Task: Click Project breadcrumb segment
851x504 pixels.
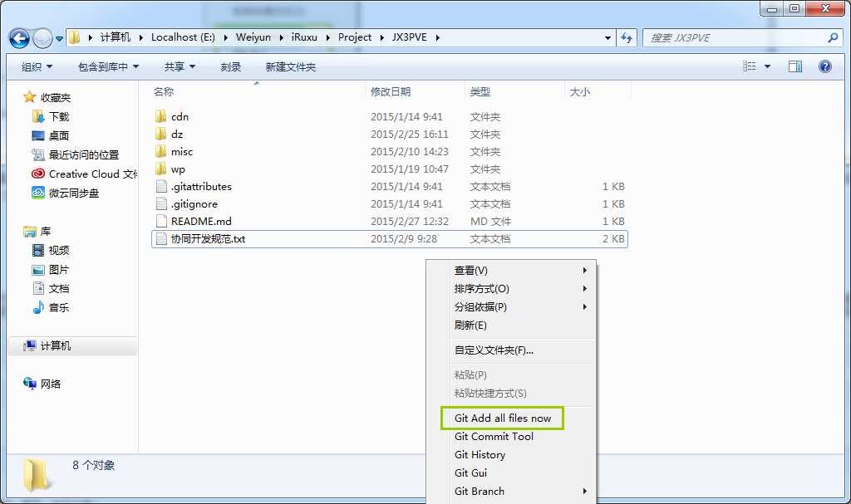Action: (x=355, y=37)
